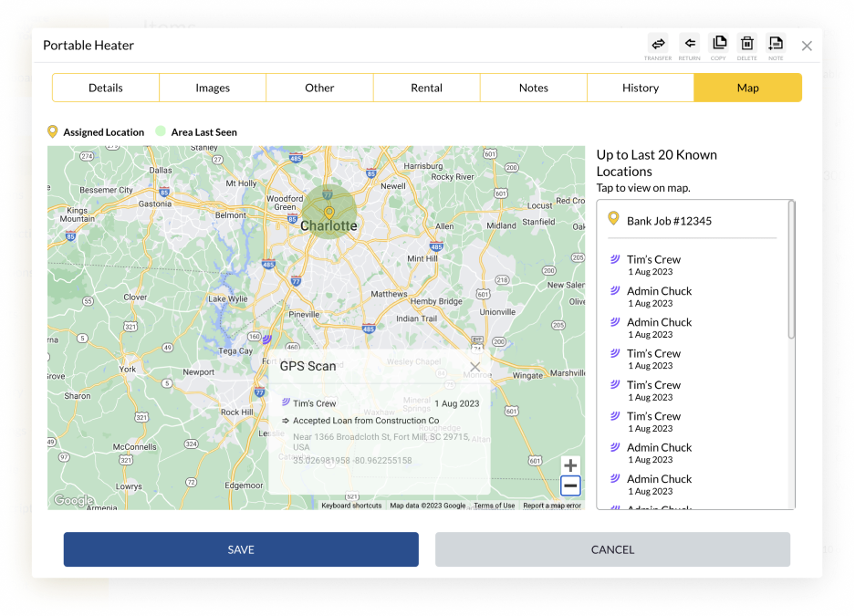This screenshot has height=616, width=855.
Task: Open the Details tab
Action: (x=106, y=88)
